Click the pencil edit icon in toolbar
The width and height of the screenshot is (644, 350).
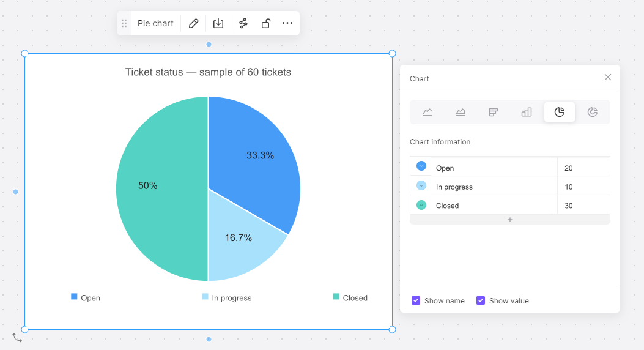[193, 23]
